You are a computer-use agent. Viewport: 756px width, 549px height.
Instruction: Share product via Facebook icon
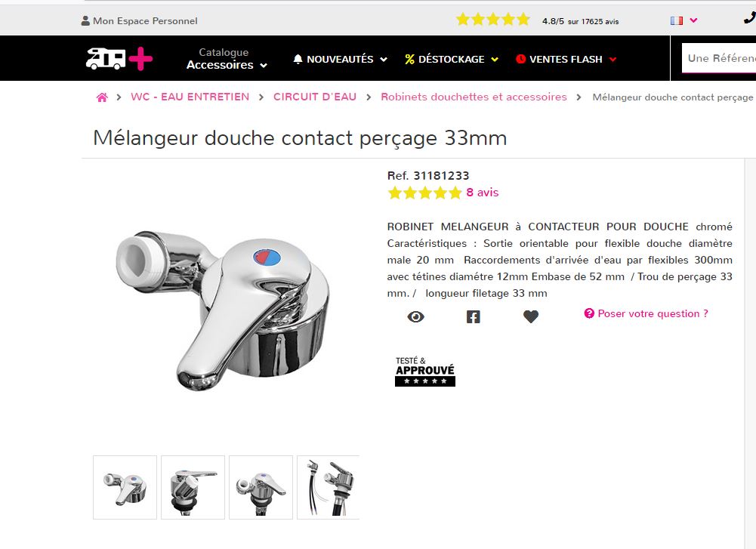473,316
